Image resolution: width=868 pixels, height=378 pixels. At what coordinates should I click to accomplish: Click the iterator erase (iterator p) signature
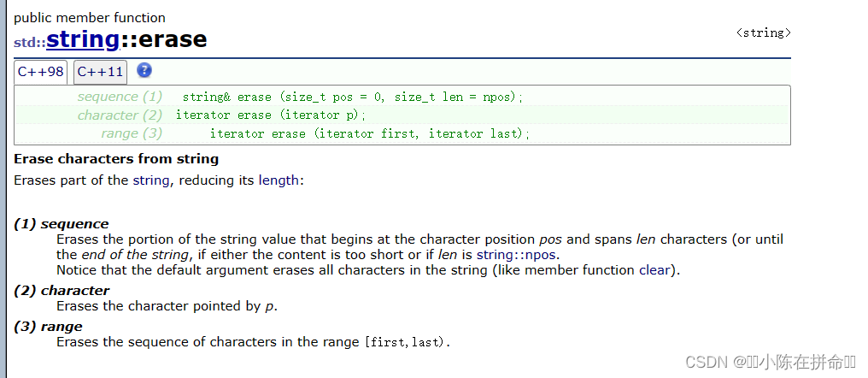tap(272, 115)
